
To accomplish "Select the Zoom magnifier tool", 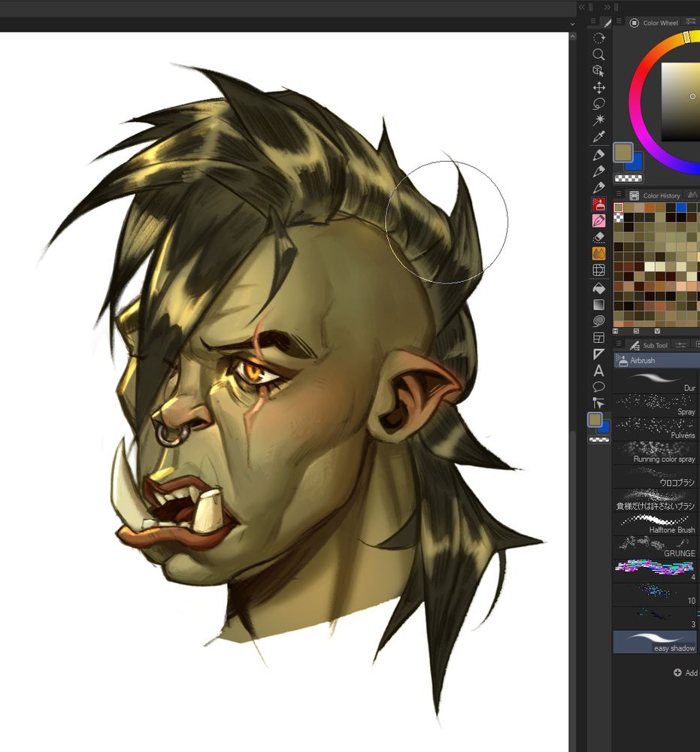I will [598, 54].
